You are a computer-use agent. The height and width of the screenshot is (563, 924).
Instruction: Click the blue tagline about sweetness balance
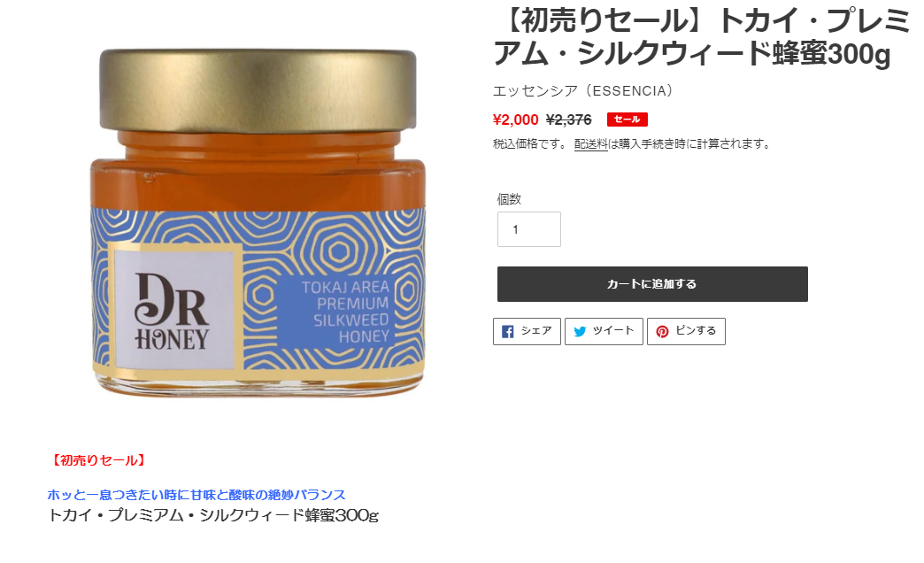coord(196,495)
